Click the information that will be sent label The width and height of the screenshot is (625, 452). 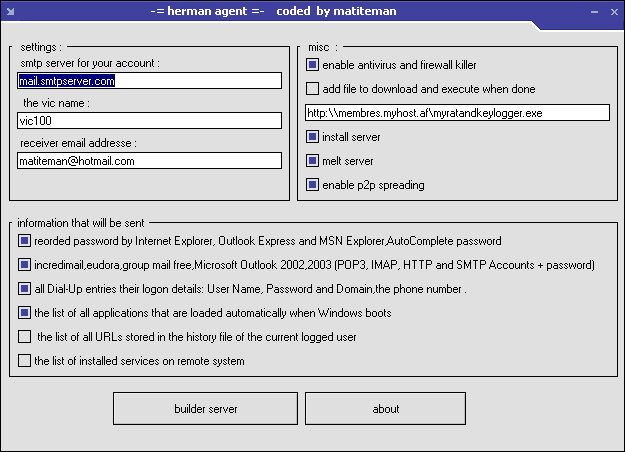(x=86, y=222)
